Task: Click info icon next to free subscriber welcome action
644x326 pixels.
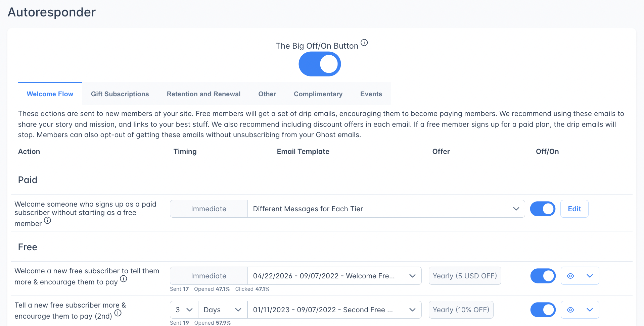Action: coord(124,279)
